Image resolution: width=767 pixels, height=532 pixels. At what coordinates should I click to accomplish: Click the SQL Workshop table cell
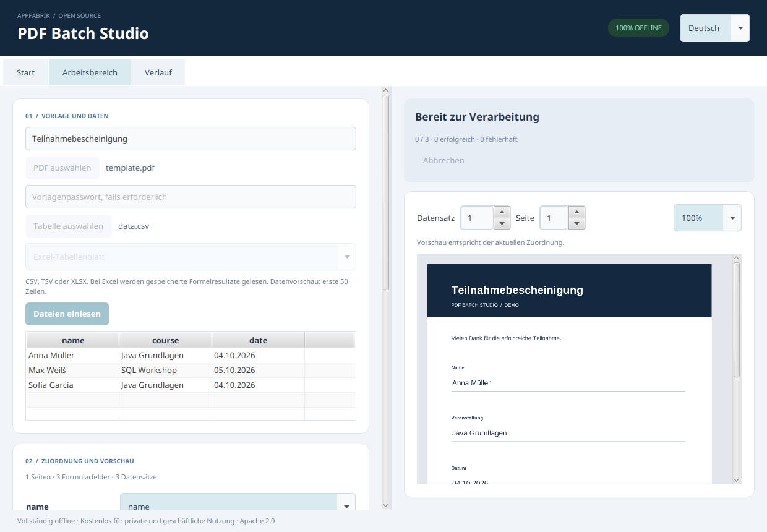pos(165,370)
